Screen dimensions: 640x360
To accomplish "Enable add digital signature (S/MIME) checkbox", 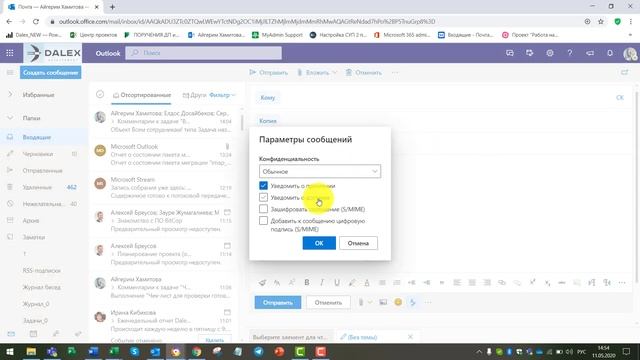I will coord(263,221).
